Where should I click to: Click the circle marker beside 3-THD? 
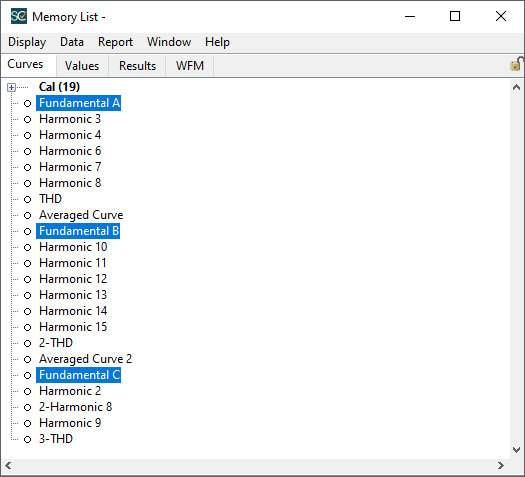pyautogui.click(x=27, y=440)
